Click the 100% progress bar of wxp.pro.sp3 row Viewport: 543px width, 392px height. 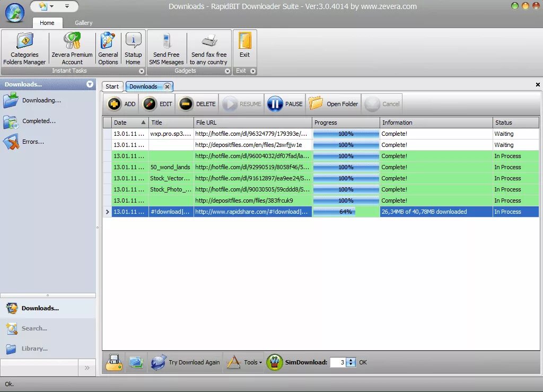tap(346, 134)
